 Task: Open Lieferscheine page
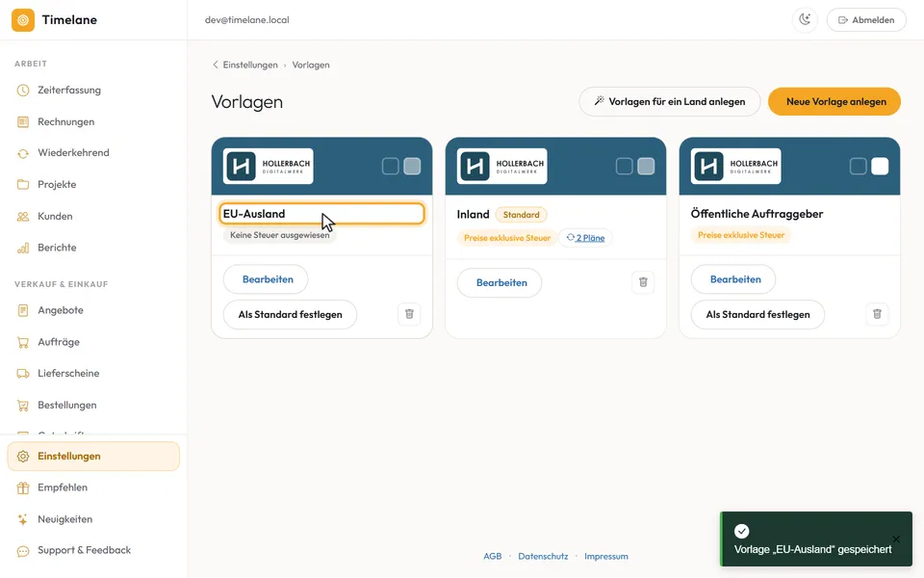pos(93,374)
